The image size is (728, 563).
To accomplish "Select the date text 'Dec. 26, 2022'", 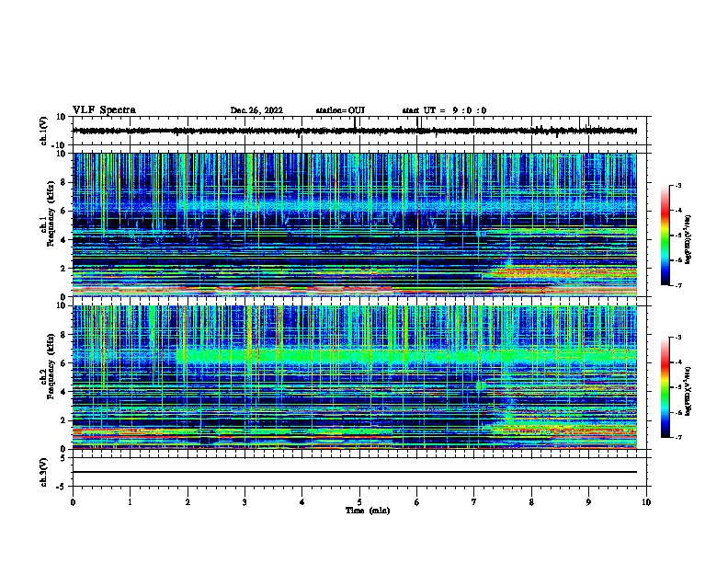I will (256, 110).
